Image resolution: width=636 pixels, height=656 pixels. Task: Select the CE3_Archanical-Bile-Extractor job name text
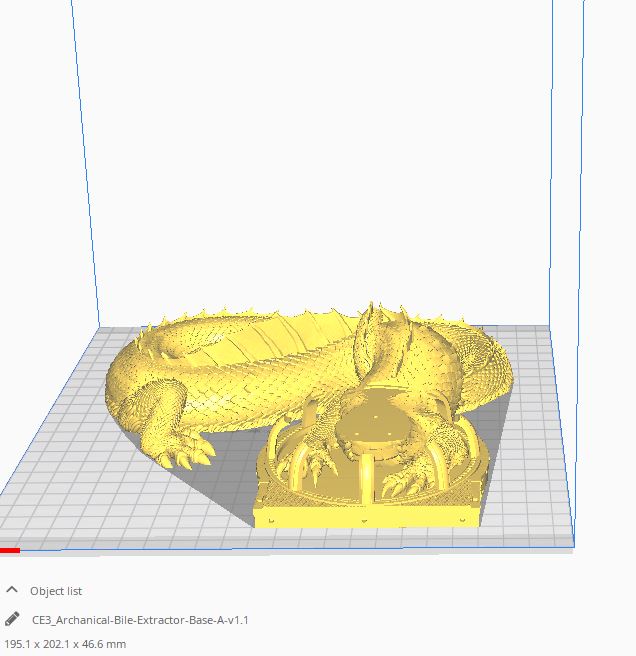click(x=140, y=620)
